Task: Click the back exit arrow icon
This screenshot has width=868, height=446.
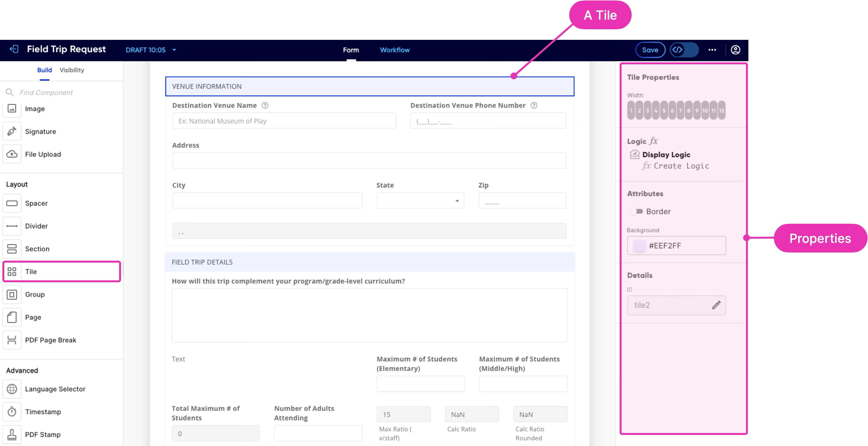Action: 14,49
